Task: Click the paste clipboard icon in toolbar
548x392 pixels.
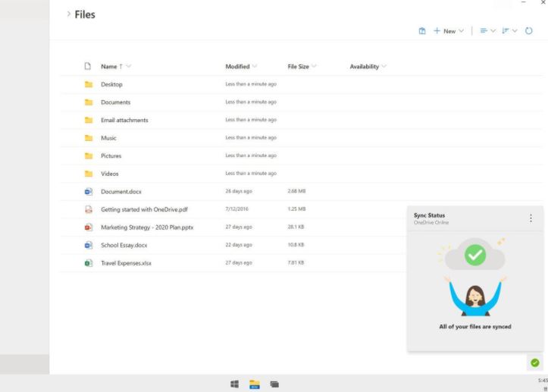Action: click(x=422, y=31)
